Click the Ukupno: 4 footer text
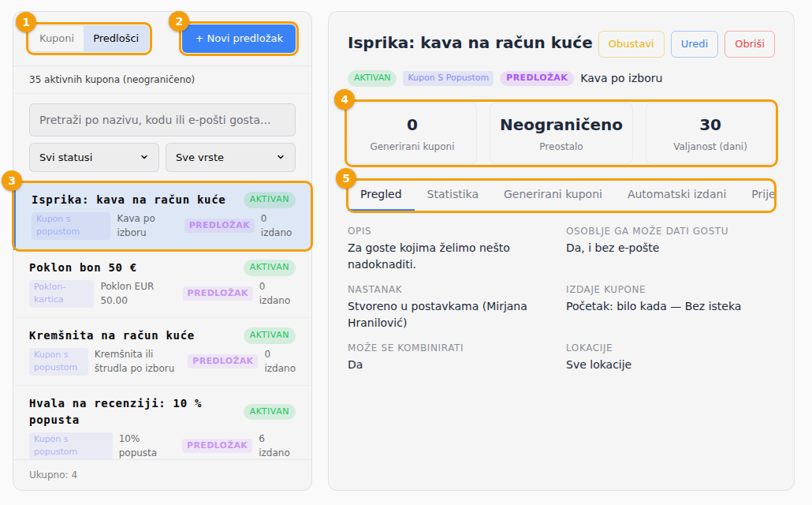Viewport: 812px width, 505px height. pos(53,475)
